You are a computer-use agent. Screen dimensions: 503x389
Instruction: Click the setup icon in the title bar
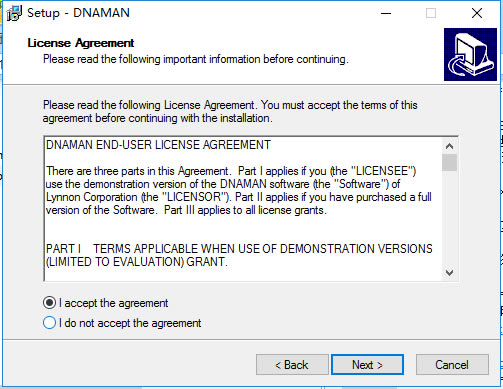pos(14,13)
